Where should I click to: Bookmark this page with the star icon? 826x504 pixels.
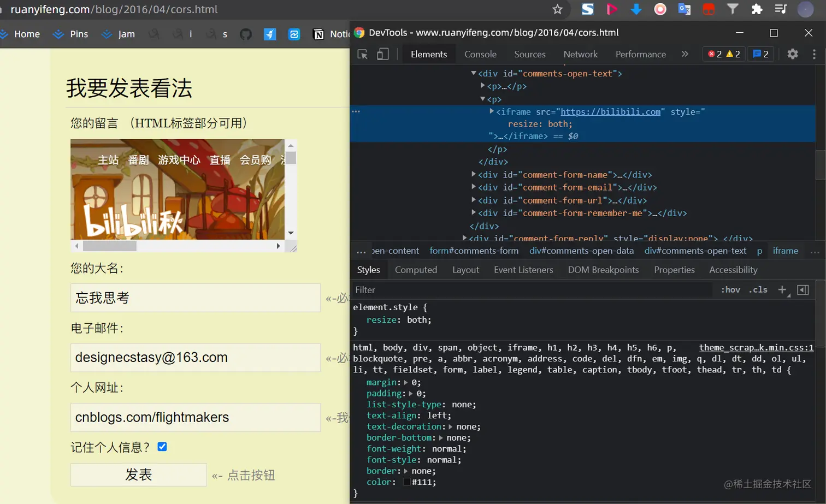[557, 9]
